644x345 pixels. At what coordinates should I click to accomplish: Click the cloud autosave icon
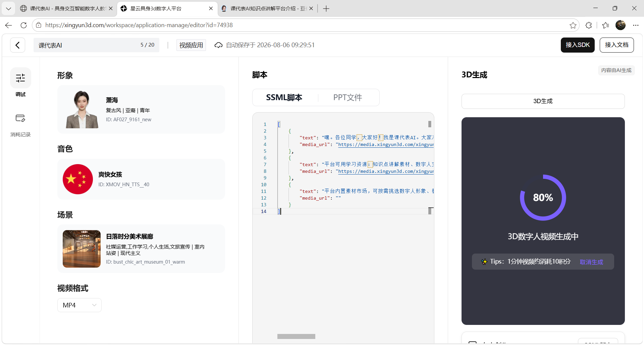218,45
